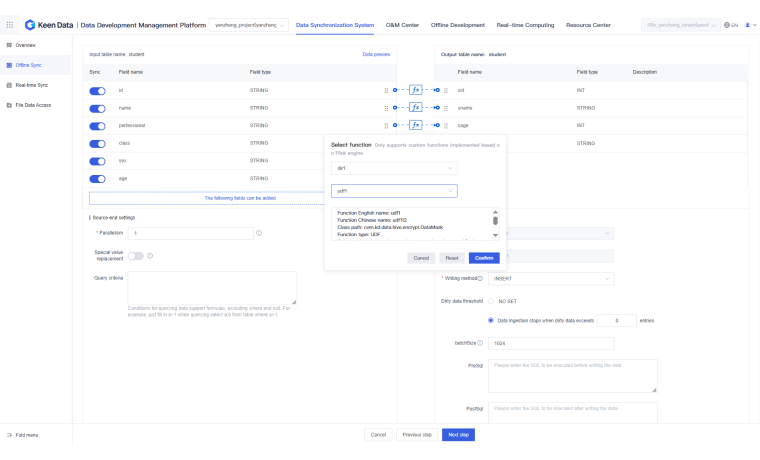
Task: Click the help icon next to Parallelism field
Action: click(x=259, y=233)
